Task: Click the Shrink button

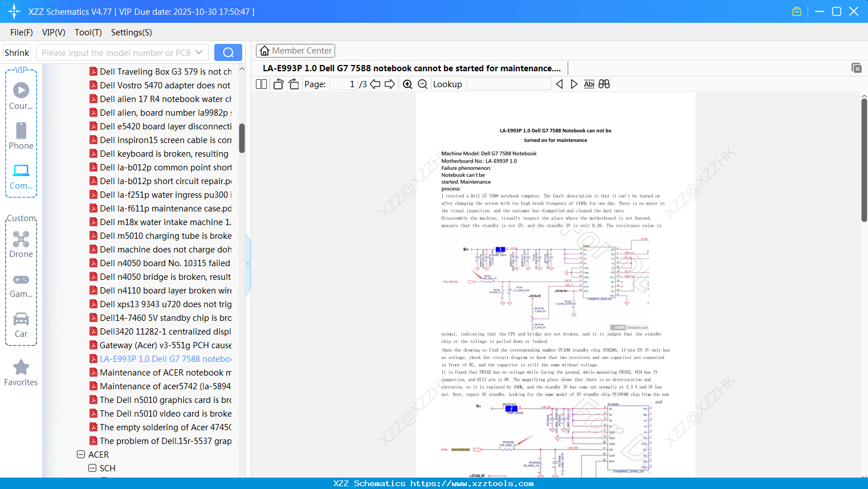Action: tap(17, 52)
